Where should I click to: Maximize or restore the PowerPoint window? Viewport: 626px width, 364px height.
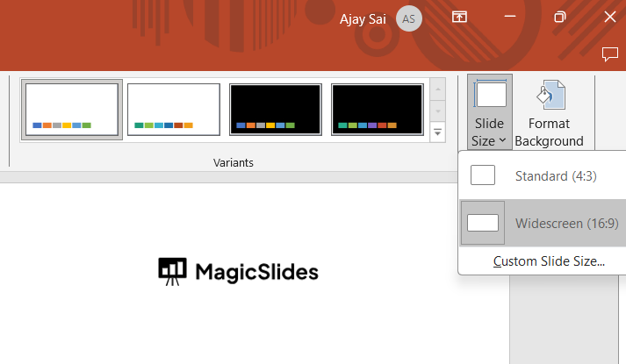point(560,18)
